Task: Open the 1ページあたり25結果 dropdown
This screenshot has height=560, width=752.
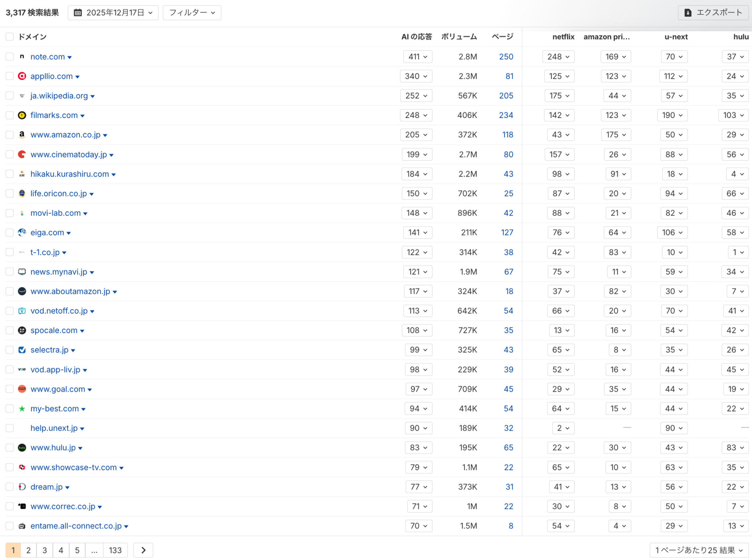Action: coord(700,550)
